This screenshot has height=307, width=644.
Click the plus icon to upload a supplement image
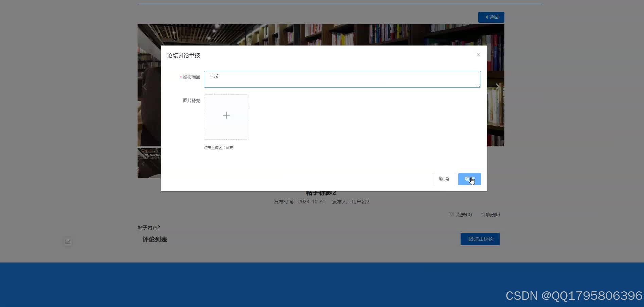click(x=226, y=115)
